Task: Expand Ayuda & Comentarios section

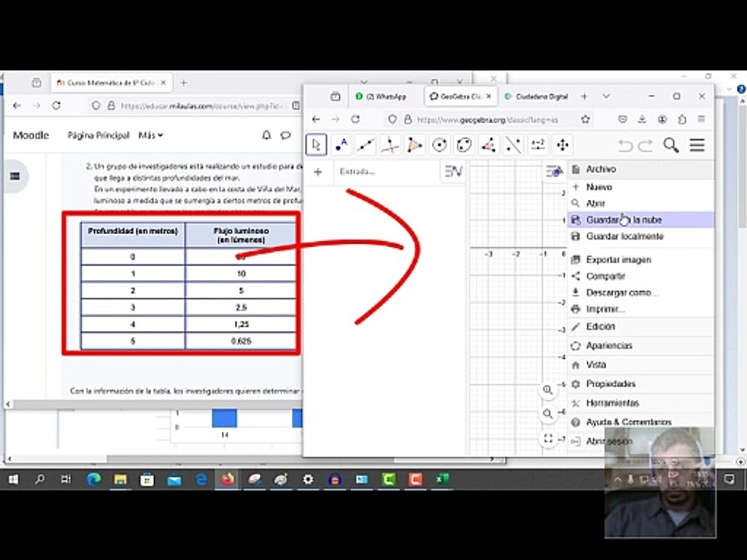Action: click(640, 422)
